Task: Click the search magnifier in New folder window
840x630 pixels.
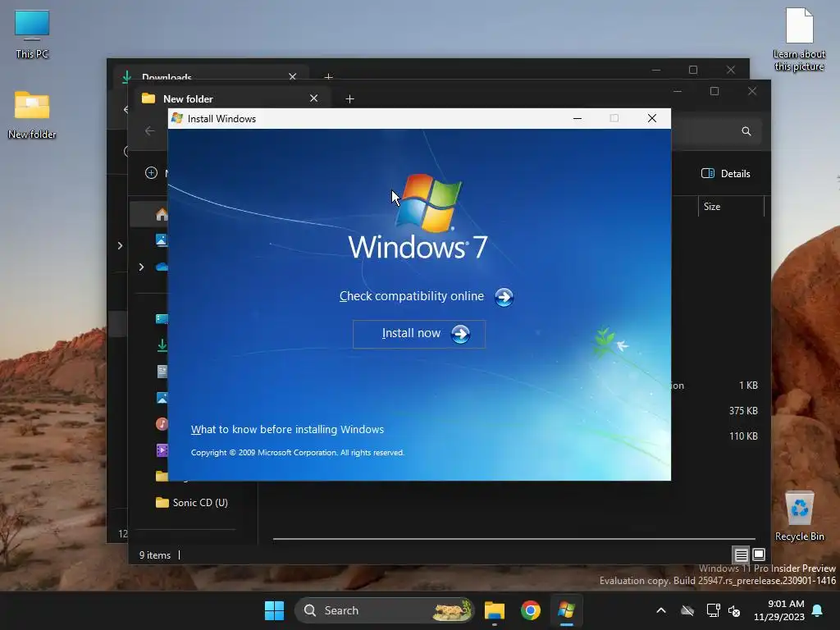Action: pyautogui.click(x=746, y=131)
